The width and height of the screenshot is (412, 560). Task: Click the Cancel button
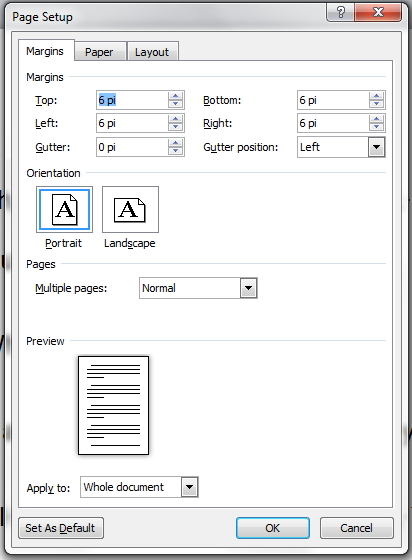(357, 528)
